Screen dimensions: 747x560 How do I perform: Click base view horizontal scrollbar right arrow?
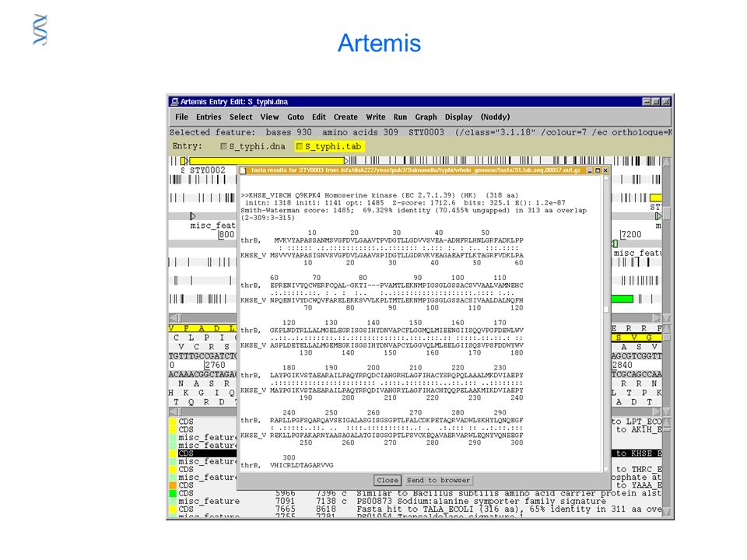[657, 411]
